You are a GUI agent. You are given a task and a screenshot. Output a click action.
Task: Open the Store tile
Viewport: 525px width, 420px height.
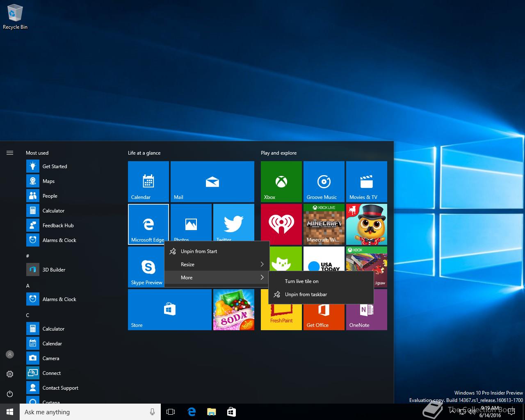click(170, 309)
